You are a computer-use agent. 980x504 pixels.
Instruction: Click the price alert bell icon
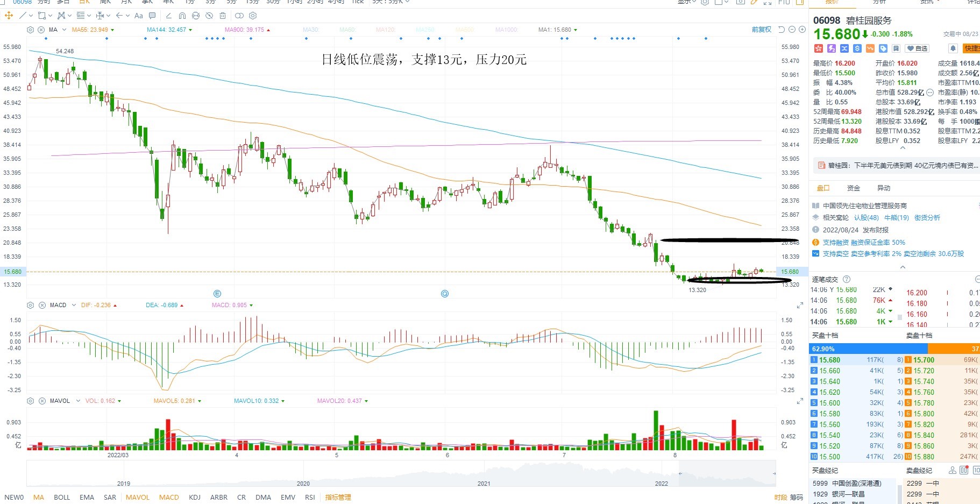tap(953, 48)
